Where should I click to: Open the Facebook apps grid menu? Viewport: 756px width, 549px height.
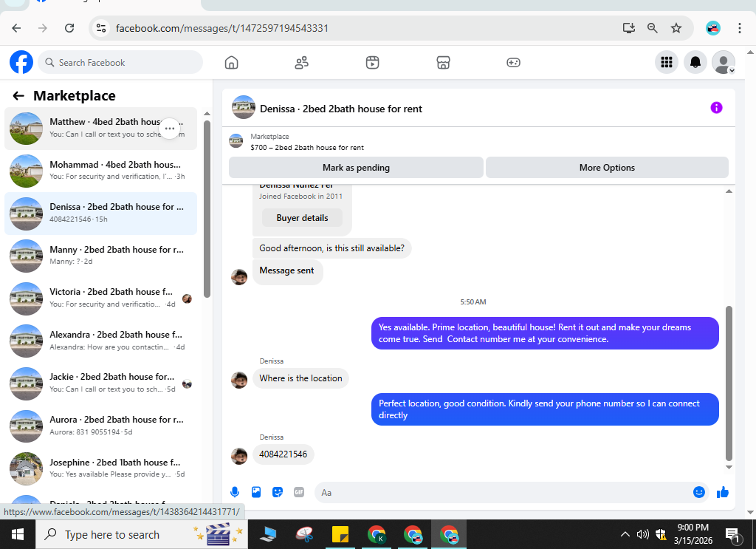coord(667,62)
